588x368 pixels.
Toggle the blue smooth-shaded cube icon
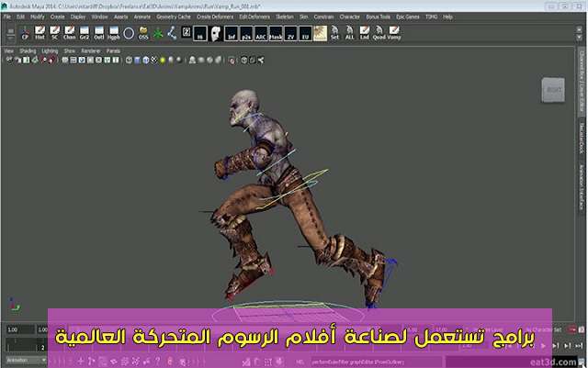(x=137, y=60)
